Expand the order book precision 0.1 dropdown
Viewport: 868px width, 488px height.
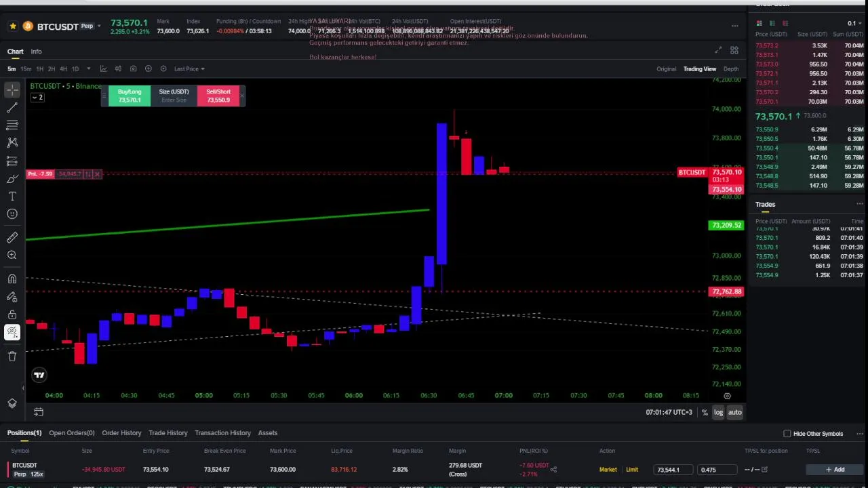pos(854,23)
